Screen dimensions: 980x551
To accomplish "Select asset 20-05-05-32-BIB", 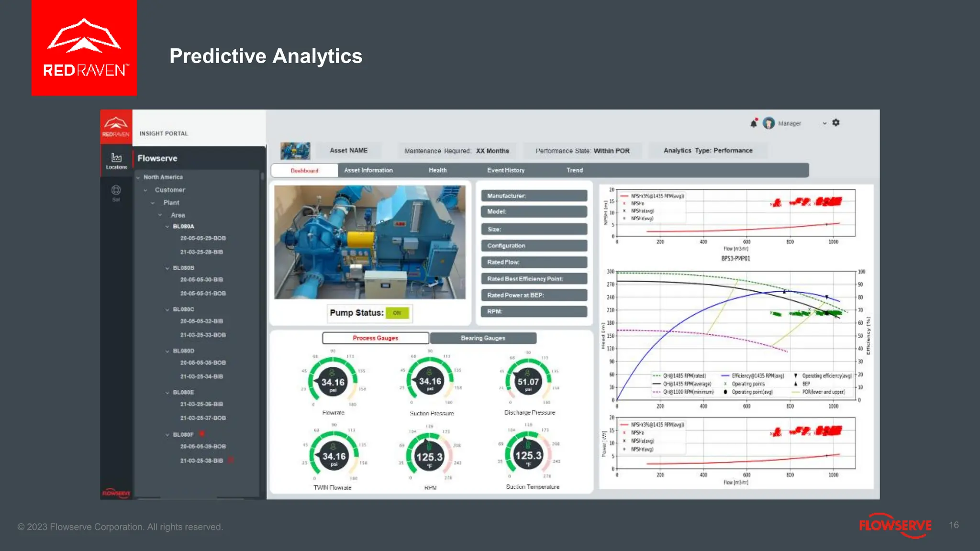I will 201,321.
